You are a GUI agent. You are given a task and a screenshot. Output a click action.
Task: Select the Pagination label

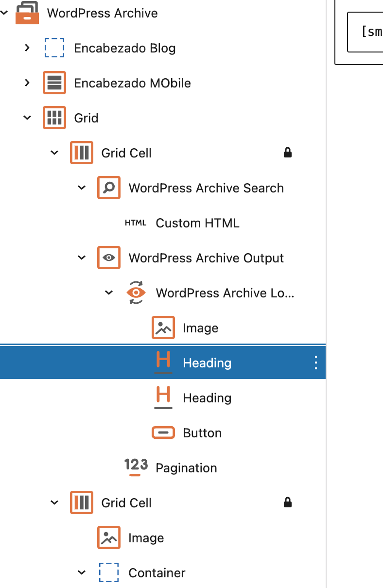[x=187, y=468]
